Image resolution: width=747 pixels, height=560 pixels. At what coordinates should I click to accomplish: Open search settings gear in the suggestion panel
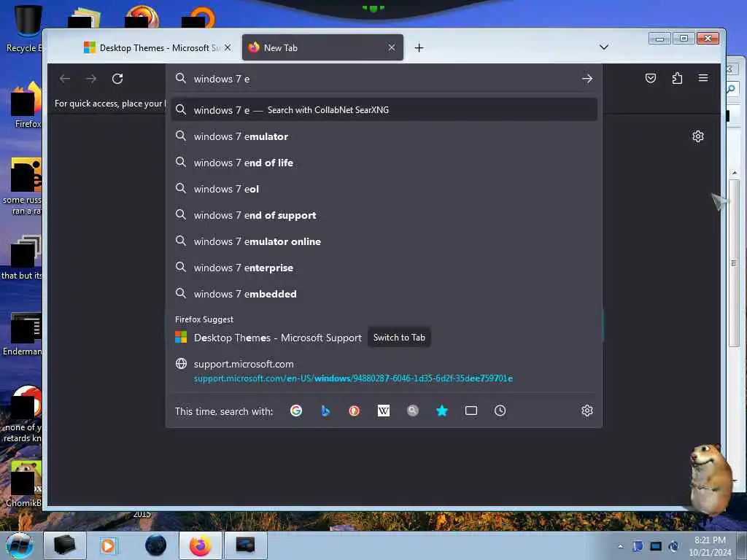click(x=587, y=411)
